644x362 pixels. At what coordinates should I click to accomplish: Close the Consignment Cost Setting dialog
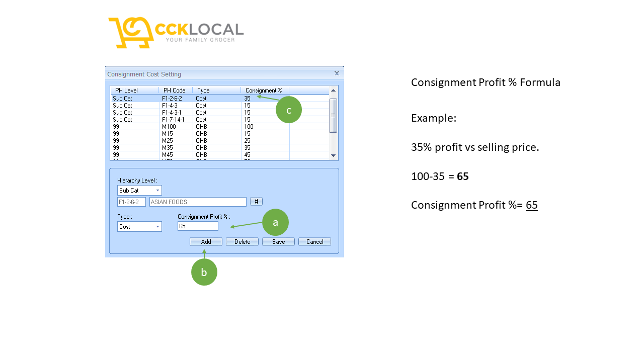(x=337, y=73)
